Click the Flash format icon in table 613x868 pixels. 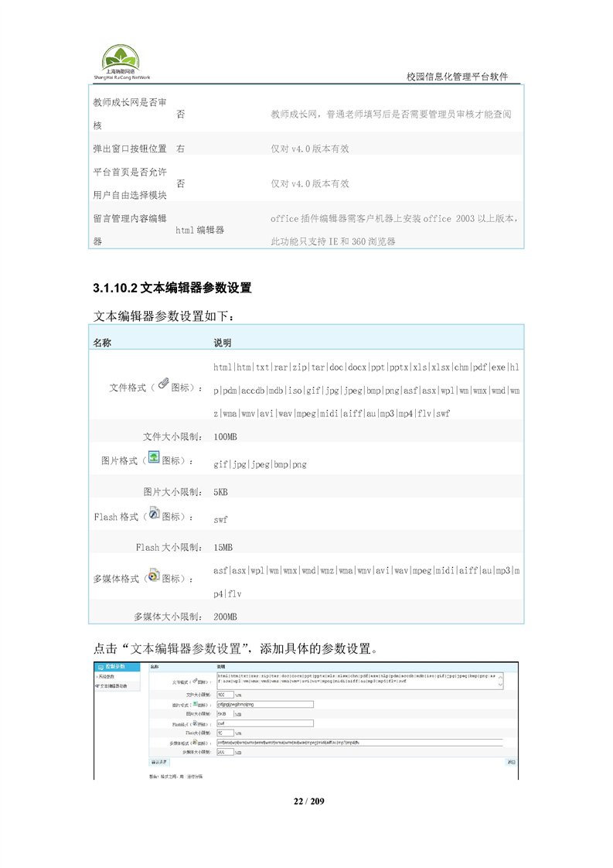pyautogui.click(x=155, y=513)
